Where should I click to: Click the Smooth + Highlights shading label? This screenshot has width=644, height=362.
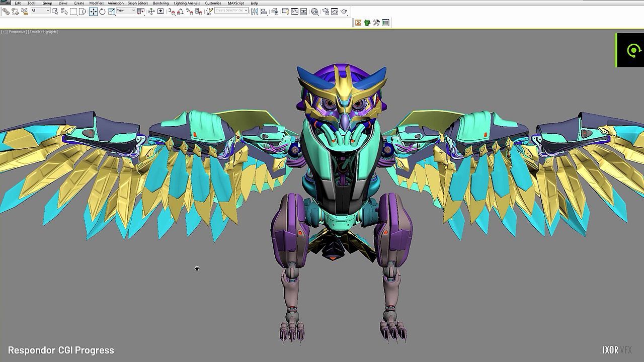coord(43,32)
